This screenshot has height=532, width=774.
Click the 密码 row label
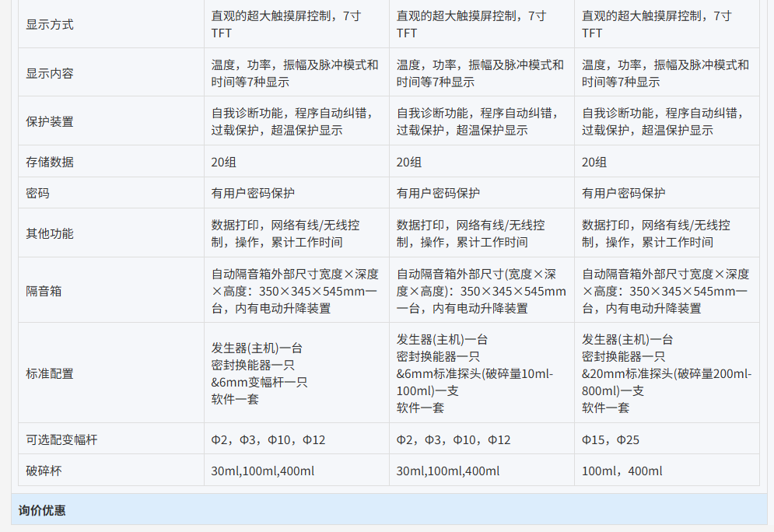tap(37, 193)
